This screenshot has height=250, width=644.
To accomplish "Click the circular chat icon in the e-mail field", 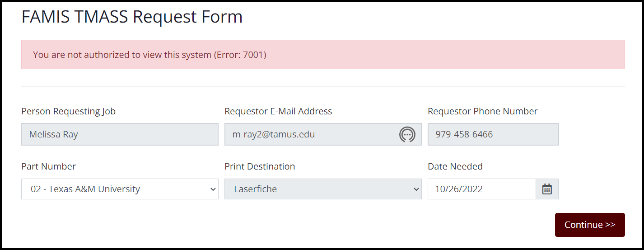I will coord(407,135).
